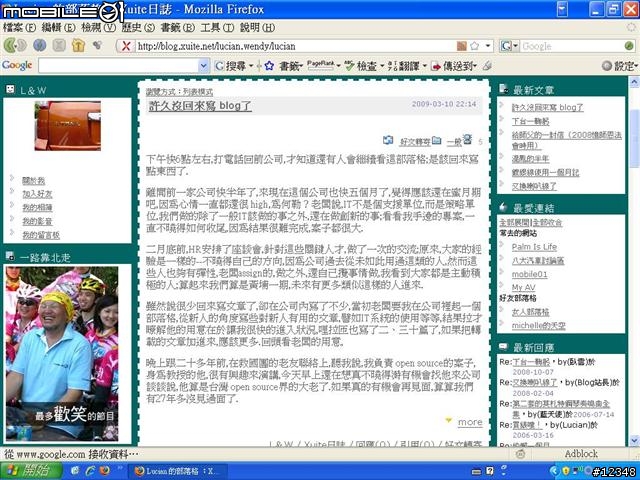Click the 好文轉寄 forward article link
The width and height of the screenshot is (640, 480).
[415, 142]
